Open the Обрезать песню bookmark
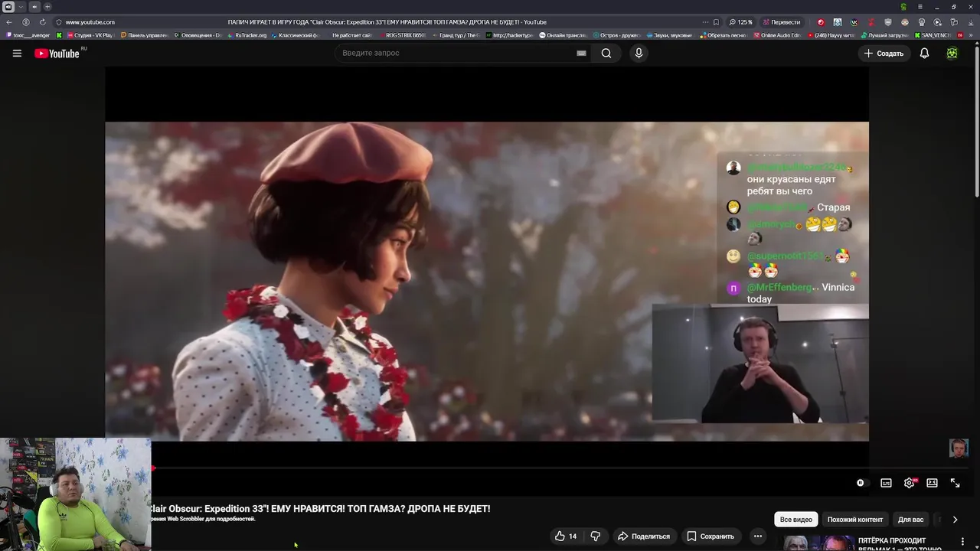 (724, 35)
